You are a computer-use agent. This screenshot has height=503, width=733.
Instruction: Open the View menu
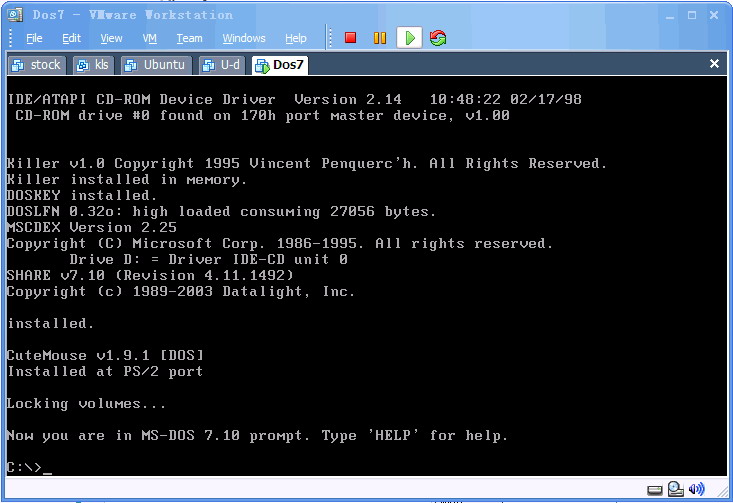click(111, 38)
